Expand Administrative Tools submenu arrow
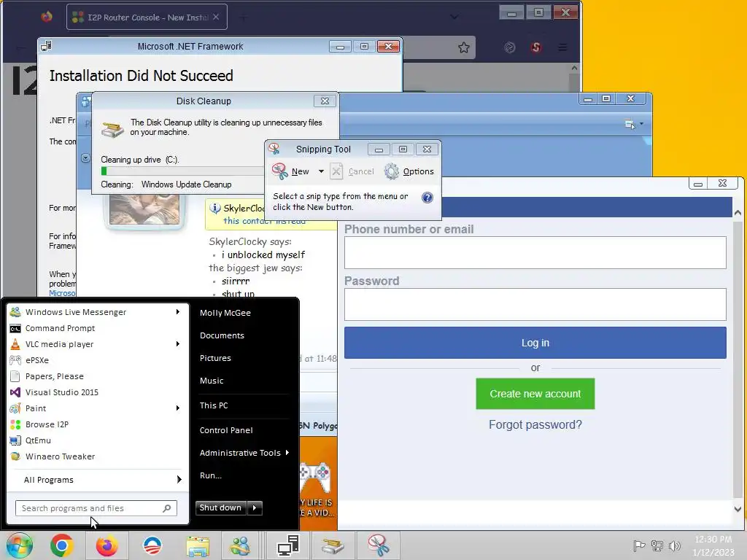Viewport: 747px width, 560px height. [287, 452]
